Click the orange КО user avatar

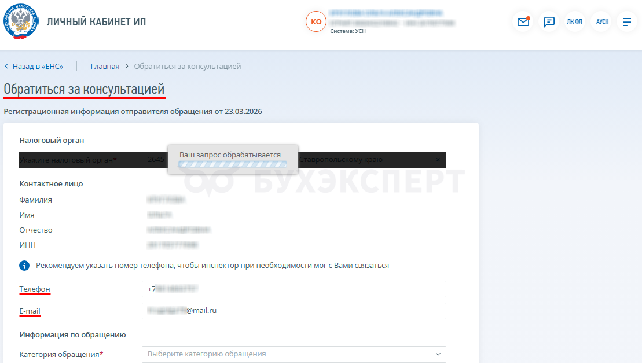(316, 21)
